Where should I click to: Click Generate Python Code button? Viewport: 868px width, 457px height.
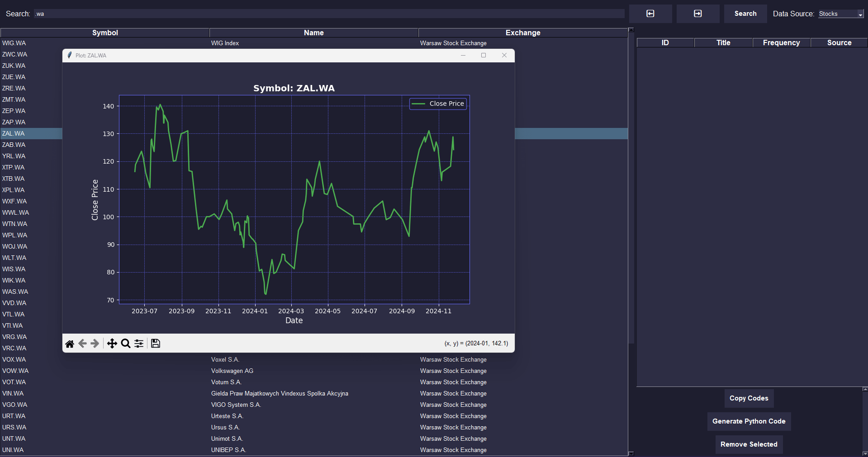[x=749, y=421]
